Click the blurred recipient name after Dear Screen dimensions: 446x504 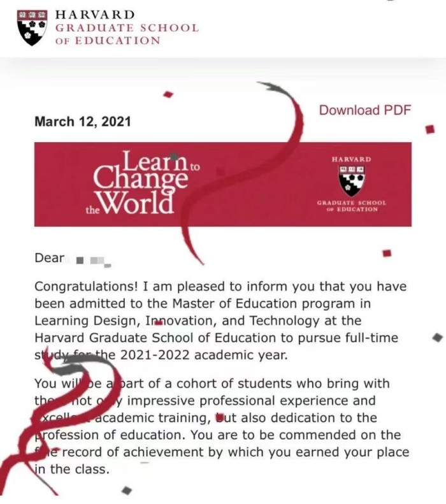(93, 259)
